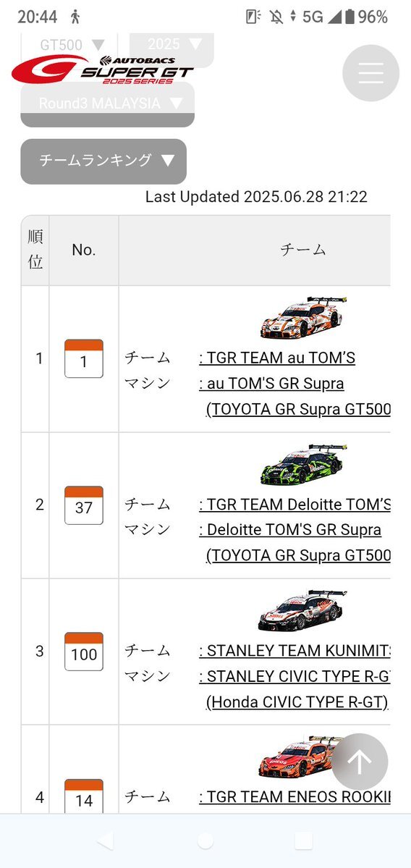Tap the car number 37 badge
This screenshot has width=411, height=868.
(x=83, y=505)
